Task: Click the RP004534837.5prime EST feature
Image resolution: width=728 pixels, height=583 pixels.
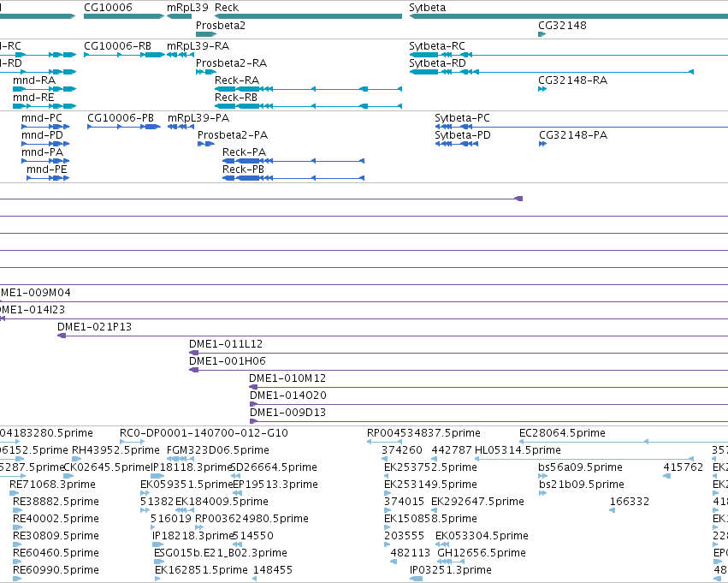Action: click(384, 442)
